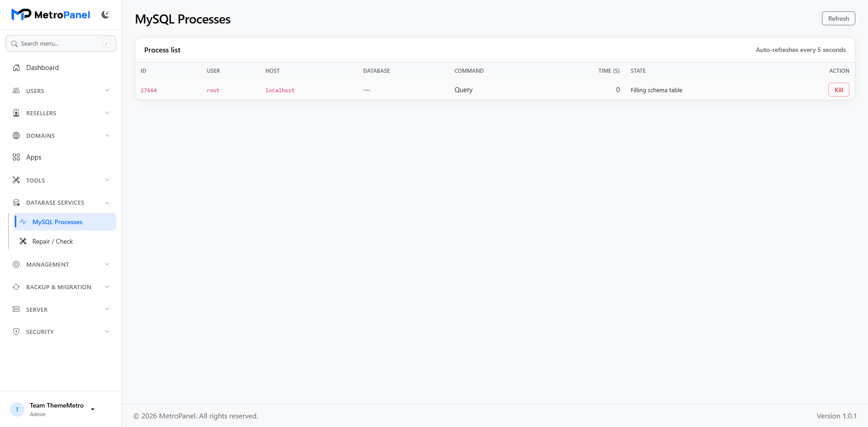The height and width of the screenshot is (427, 868).
Task: Click the Security shield icon
Action: [x=16, y=332]
